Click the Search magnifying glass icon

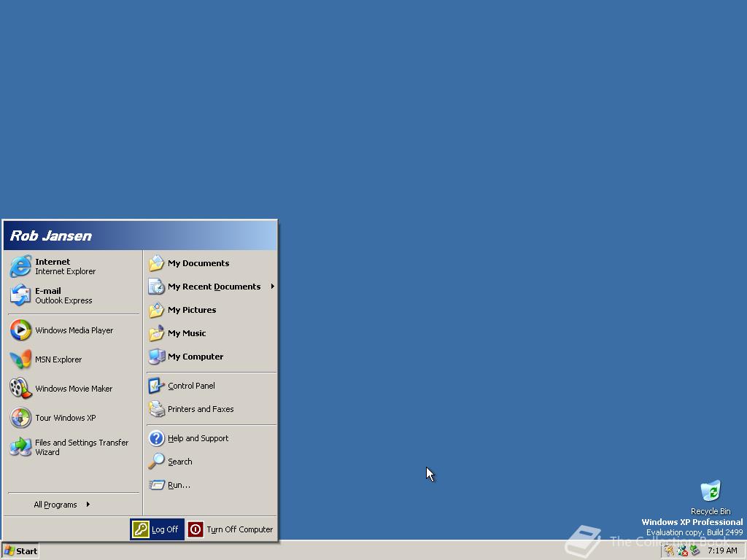click(x=156, y=462)
